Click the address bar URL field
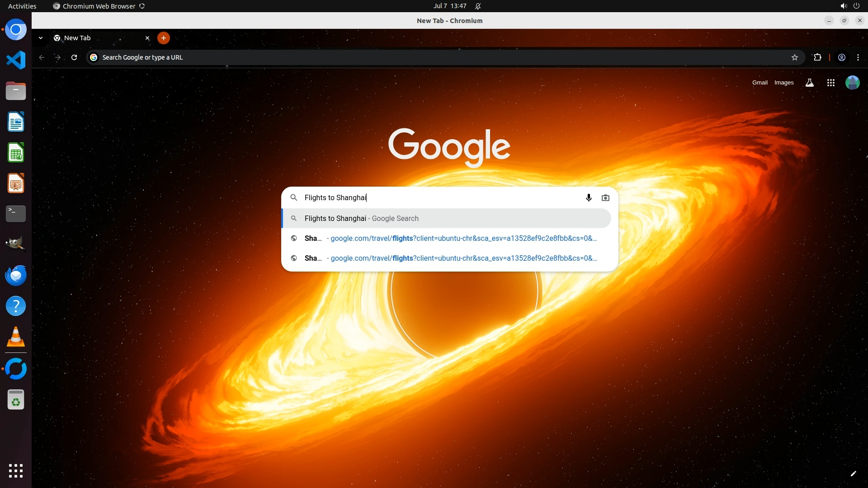The image size is (868, 488). click(407, 57)
